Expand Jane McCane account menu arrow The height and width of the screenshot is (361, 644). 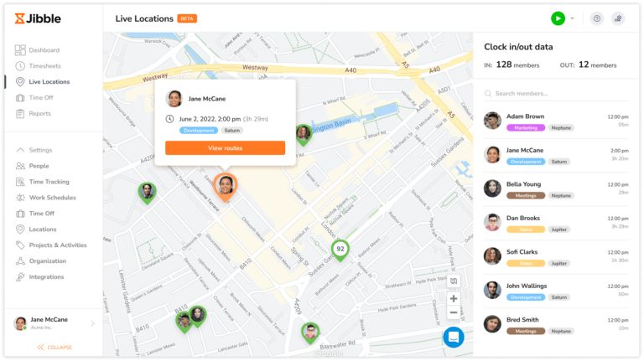pos(93,323)
